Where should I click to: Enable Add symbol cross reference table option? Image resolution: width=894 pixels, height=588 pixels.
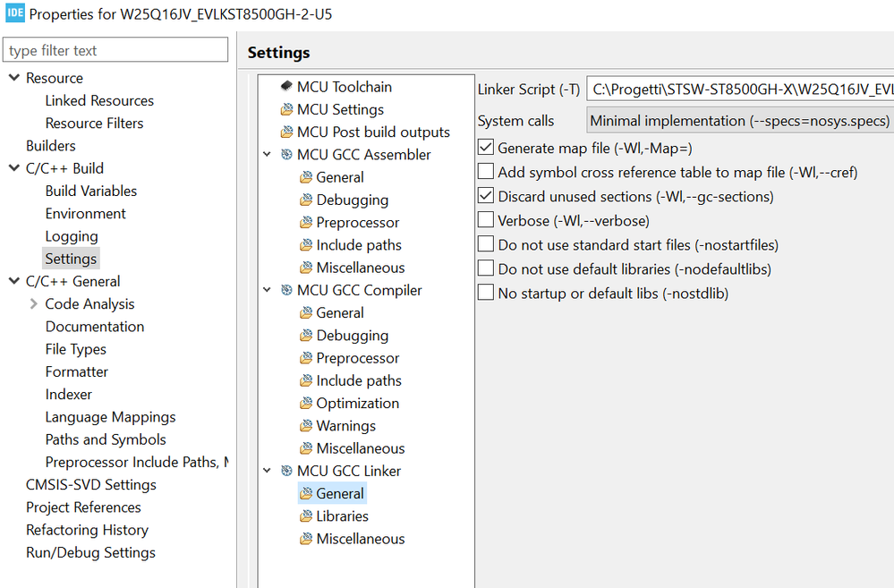pyautogui.click(x=486, y=172)
